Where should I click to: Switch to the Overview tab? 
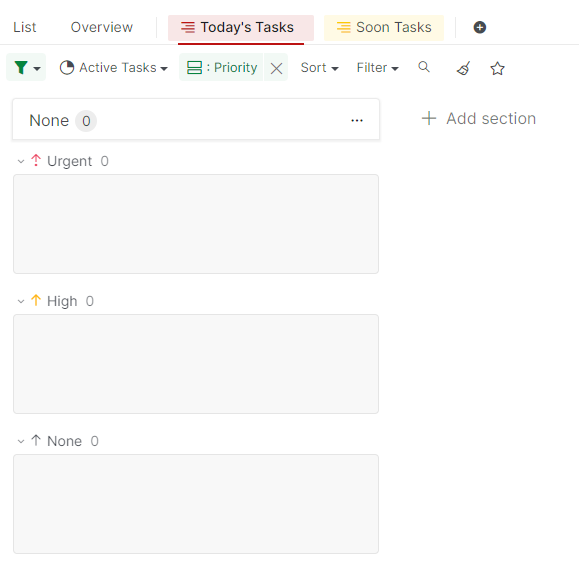102,27
